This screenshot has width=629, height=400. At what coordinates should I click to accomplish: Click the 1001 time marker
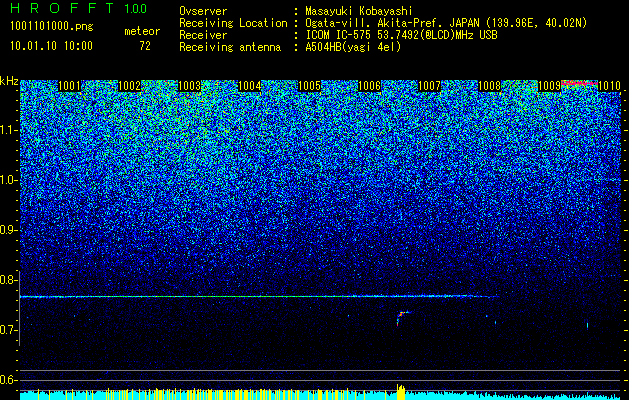click(69, 86)
